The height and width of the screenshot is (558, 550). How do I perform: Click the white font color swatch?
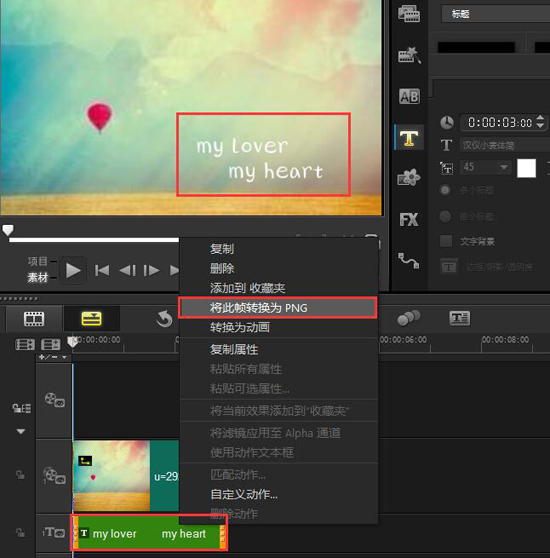(526, 168)
